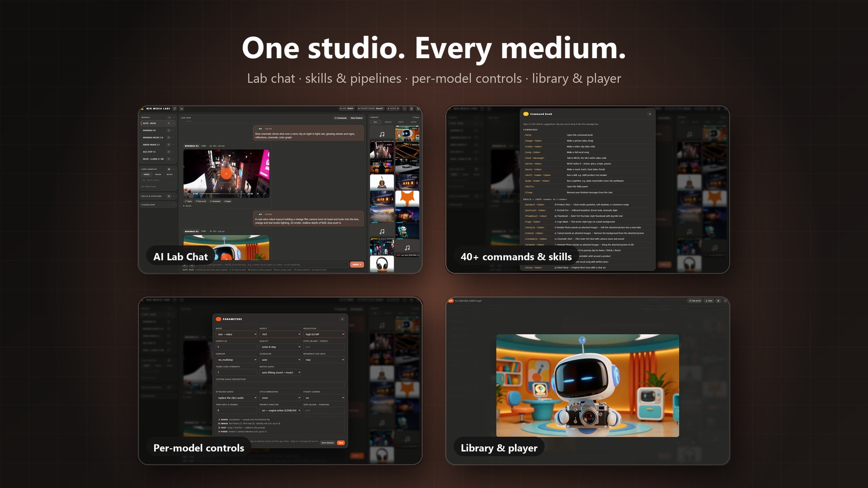The width and height of the screenshot is (868, 488).
Task: Switch LoRA Samples to the MUSIC tab
Action: [170, 175]
